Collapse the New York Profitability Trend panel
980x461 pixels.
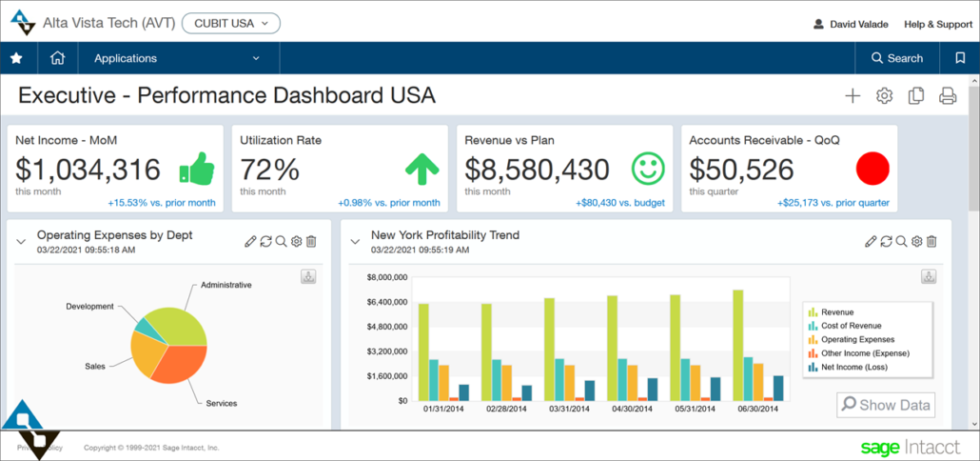click(355, 241)
